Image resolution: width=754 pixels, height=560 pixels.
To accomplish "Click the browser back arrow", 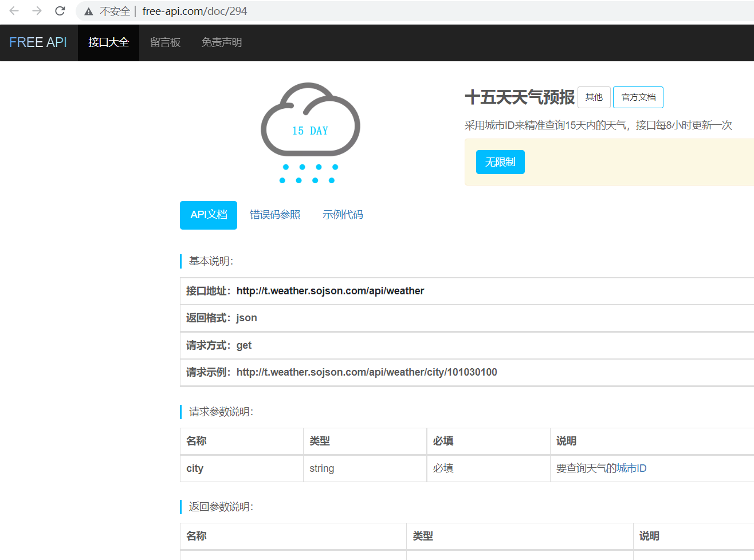I will [x=14, y=11].
